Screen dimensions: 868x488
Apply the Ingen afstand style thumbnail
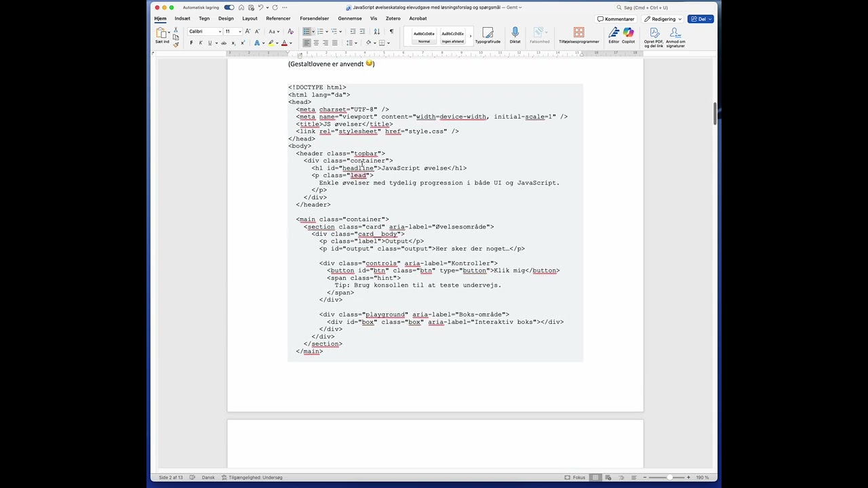coord(452,36)
